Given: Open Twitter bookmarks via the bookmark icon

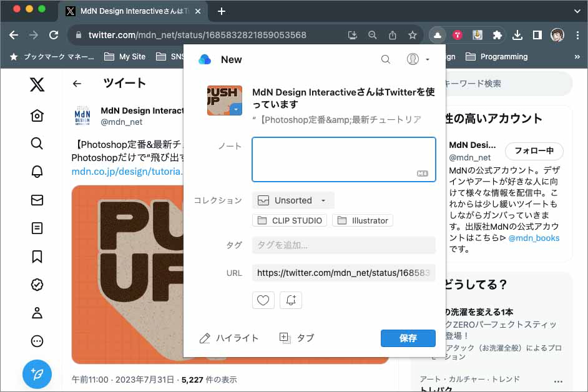Looking at the screenshot, I should click(x=36, y=257).
